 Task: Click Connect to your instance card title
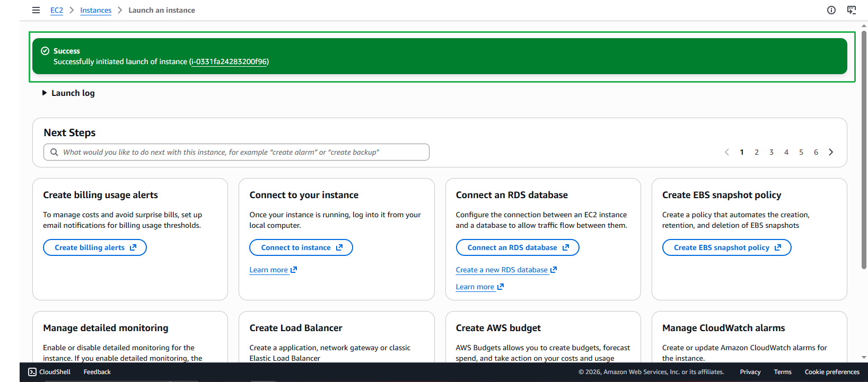click(x=304, y=195)
